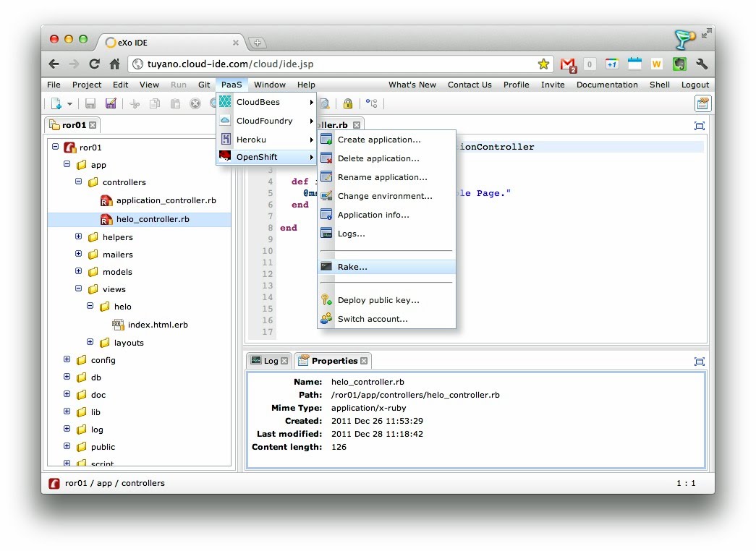The height and width of the screenshot is (551, 756).
Task: Close the ror01 project tab
Action: [x=93, y=125]
